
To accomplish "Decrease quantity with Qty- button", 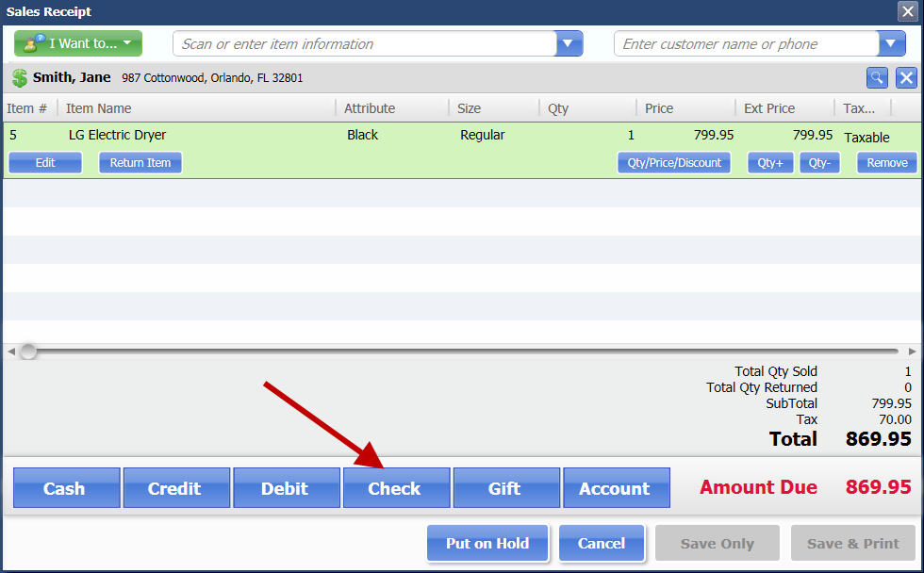I will coord(819,162).
